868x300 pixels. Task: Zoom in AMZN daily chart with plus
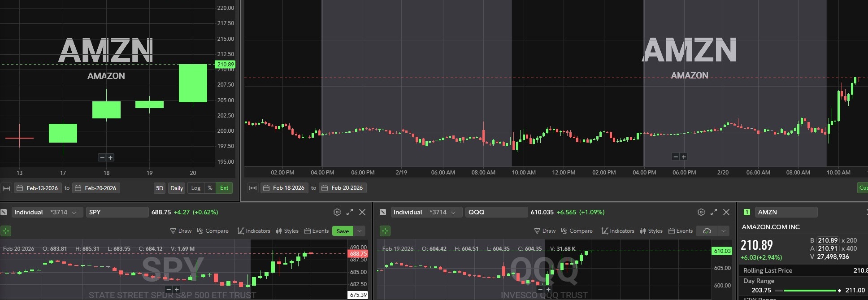tap(110, 157)
